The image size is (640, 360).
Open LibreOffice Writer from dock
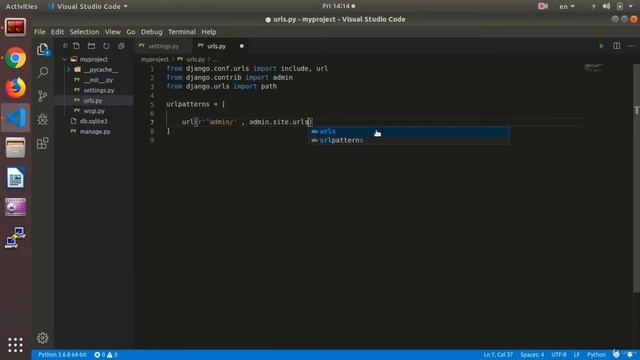coord(16,178)
